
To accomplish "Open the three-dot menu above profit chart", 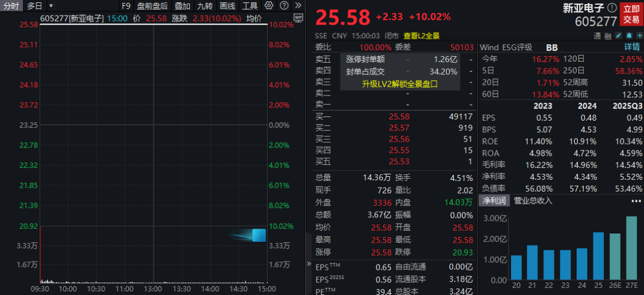I will tap(636, 201).
